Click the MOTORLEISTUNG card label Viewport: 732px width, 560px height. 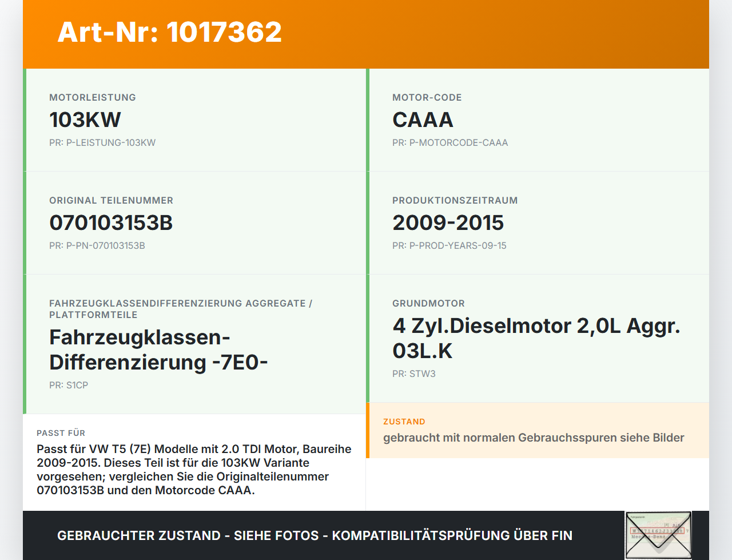[x=93, y=97]
